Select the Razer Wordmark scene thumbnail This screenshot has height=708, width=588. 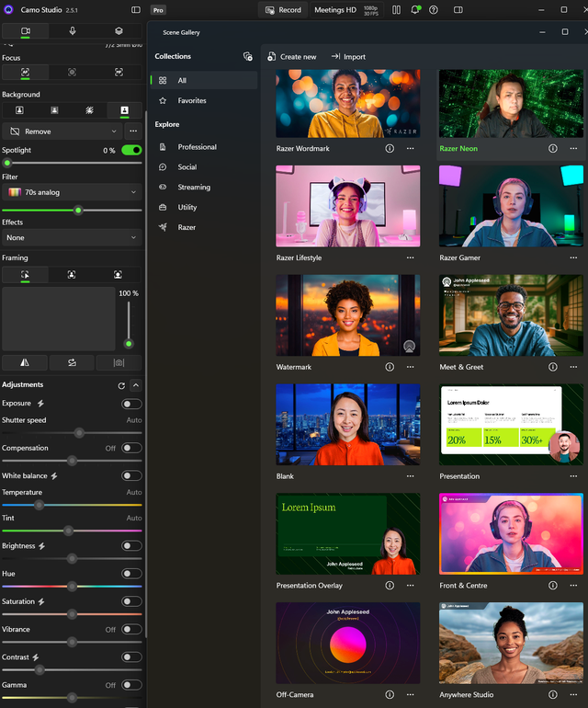[x=348, y=103]
